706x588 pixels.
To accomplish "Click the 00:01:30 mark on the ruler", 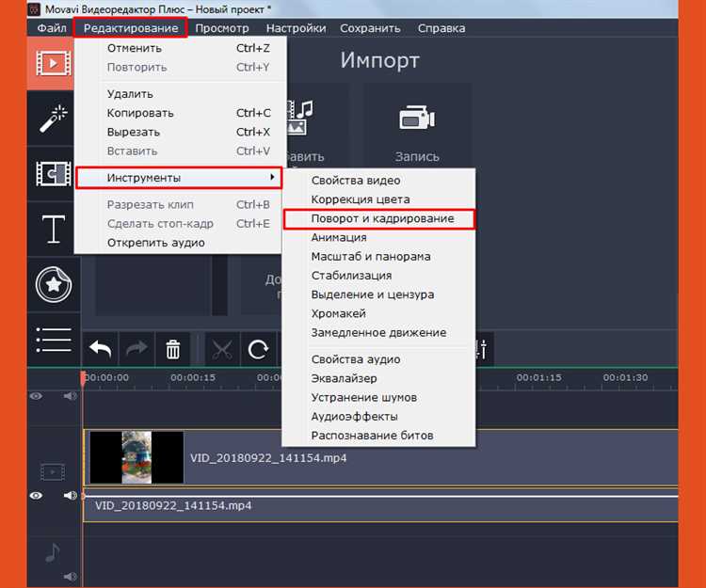I will coord(625,377).
